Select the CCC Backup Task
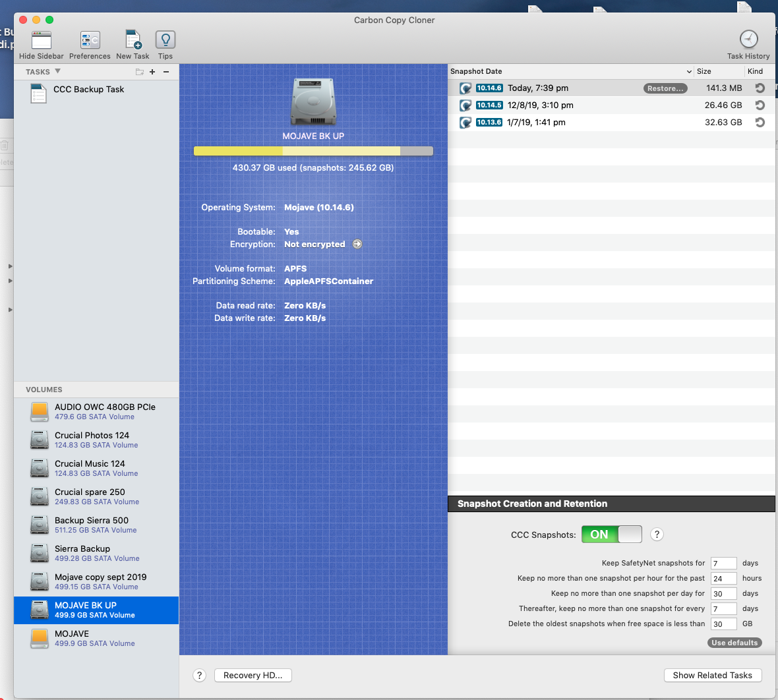 (96, 93)
